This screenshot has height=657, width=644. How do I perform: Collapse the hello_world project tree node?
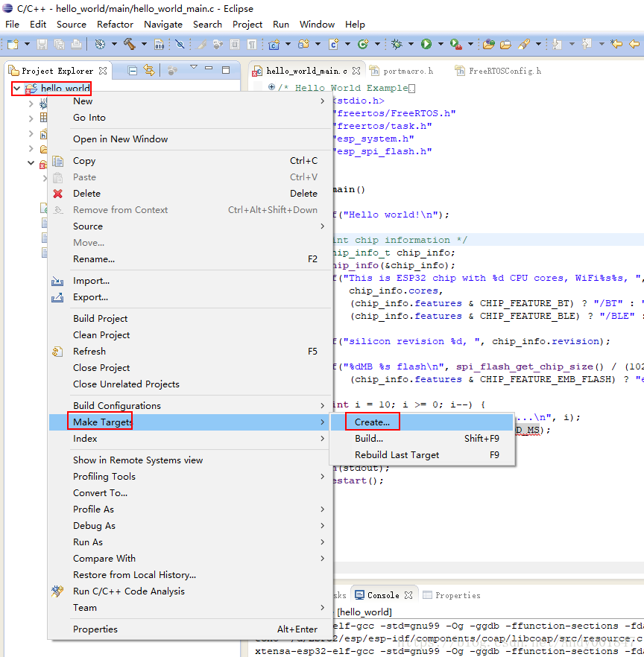pos(16,89)
